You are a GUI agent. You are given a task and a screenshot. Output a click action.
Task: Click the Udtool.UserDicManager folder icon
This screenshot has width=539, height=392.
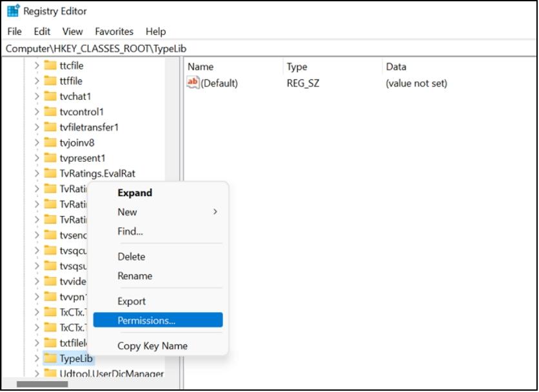(50, 374)
